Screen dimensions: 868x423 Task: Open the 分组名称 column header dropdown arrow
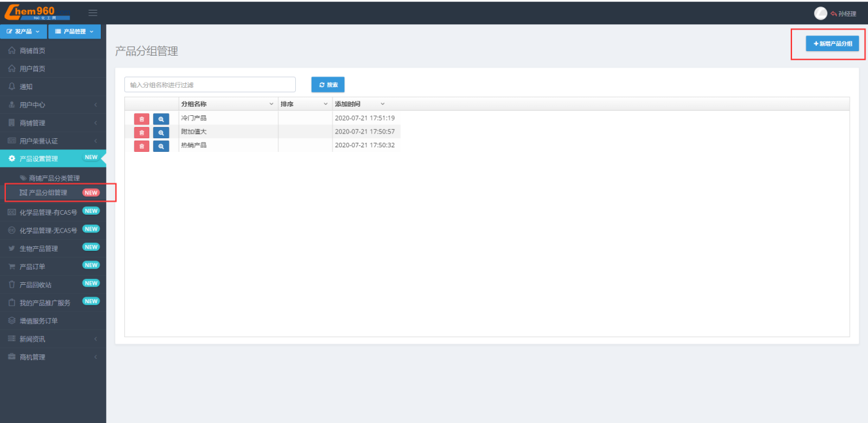pos(272,104)
